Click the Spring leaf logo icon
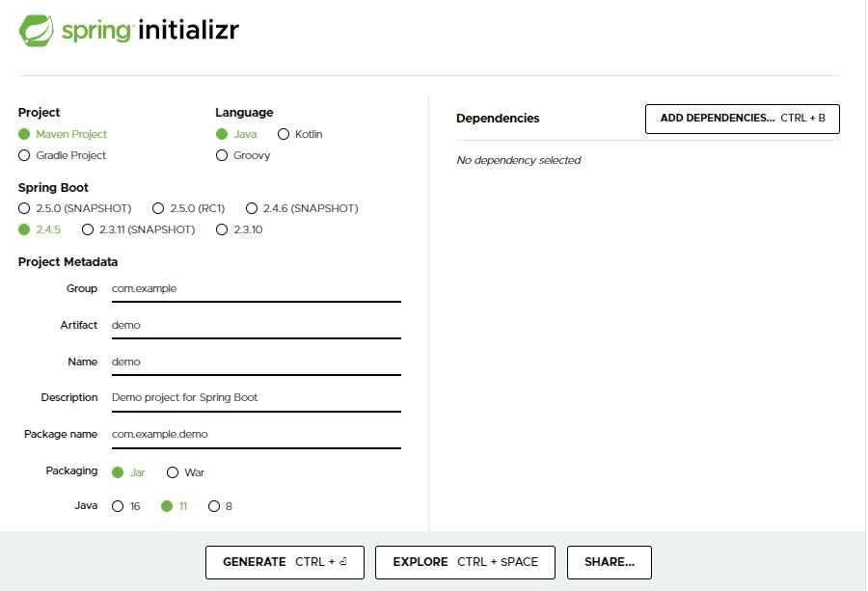The width and height of the screenshot is (868, 591). coord(37,31)
